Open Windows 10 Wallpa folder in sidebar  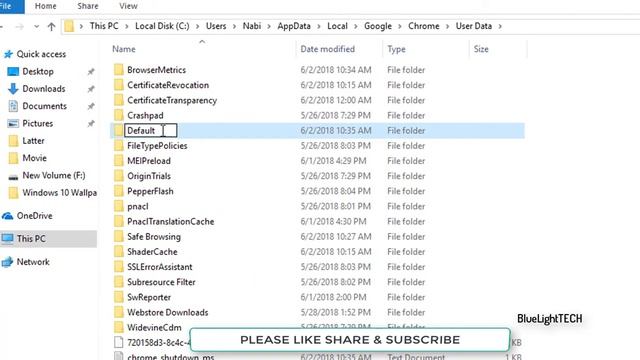pos(59,193)
